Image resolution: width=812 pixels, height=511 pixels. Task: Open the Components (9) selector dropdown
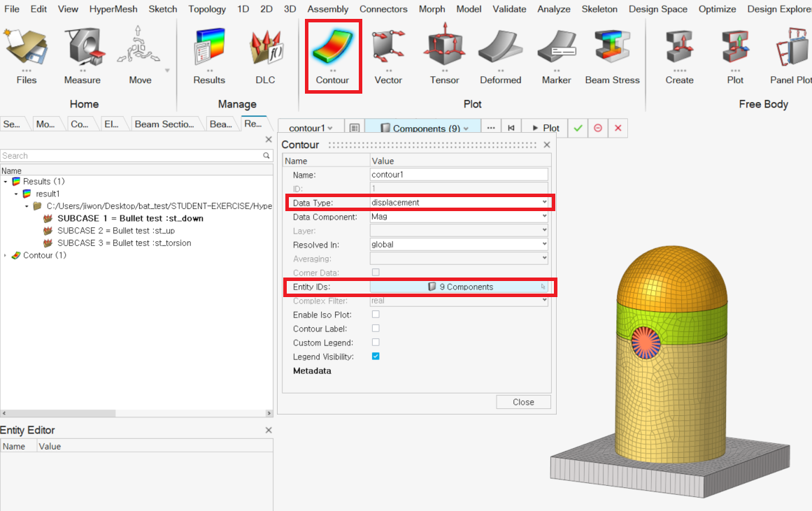424,128
